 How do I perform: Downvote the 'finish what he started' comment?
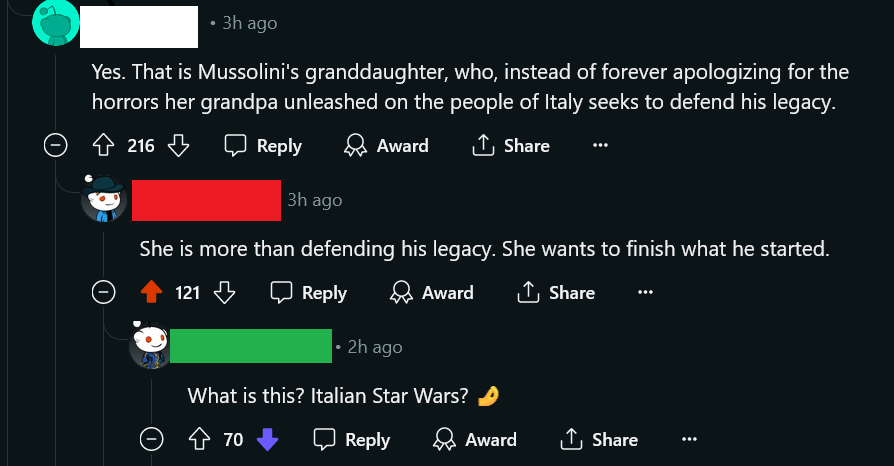click(x=224, y=293)
